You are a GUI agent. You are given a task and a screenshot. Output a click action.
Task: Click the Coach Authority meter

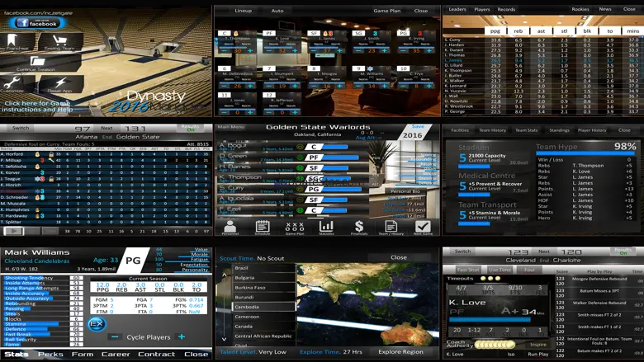click(x=495, y=345)
